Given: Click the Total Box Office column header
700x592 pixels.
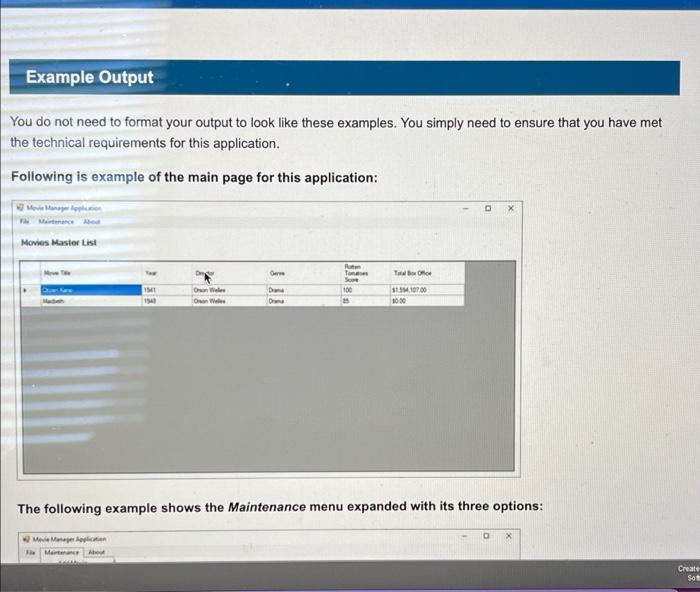Looking at the screenshot, I should [x=428, y=273].
